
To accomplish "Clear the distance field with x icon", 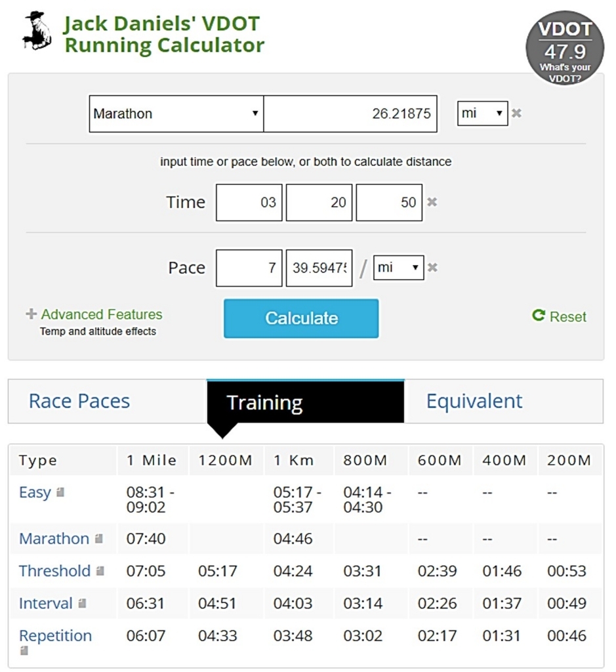I will click(x=517, y=113).
